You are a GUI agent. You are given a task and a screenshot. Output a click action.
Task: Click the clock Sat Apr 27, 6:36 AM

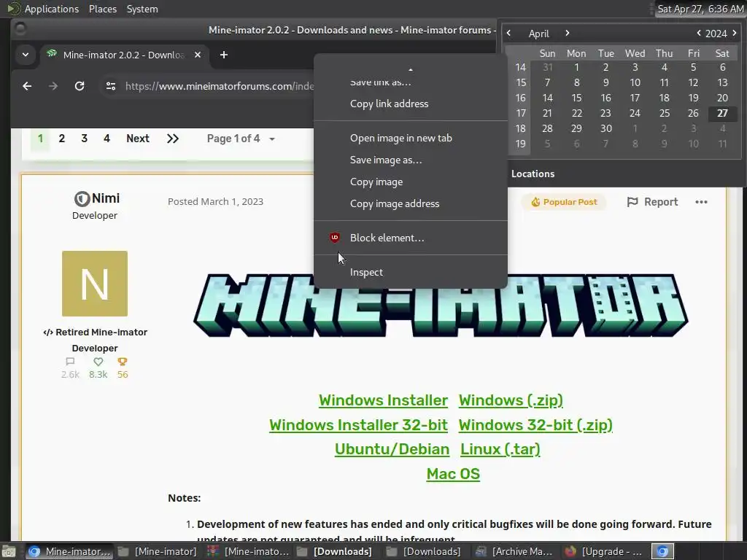click(x=700, y=9)
